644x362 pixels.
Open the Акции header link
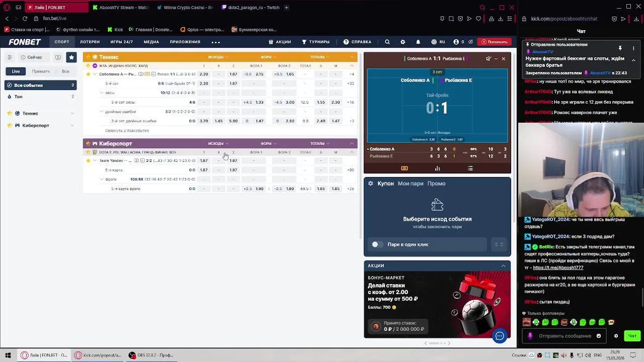tap(279, 42)
